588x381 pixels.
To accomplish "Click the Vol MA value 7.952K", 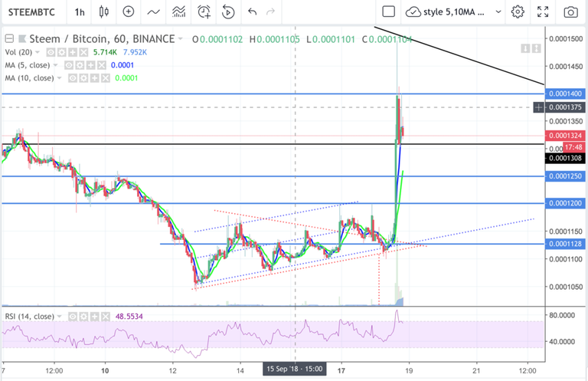I will (x=135, y=52).
